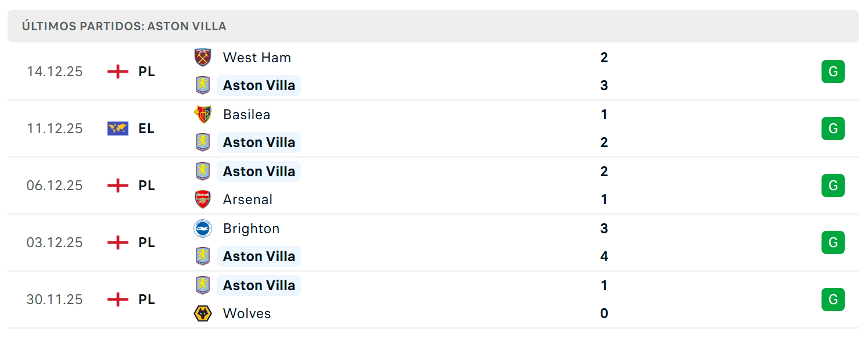
Task: Click Aston Villa crest in West Ham match
Action: 203,85
